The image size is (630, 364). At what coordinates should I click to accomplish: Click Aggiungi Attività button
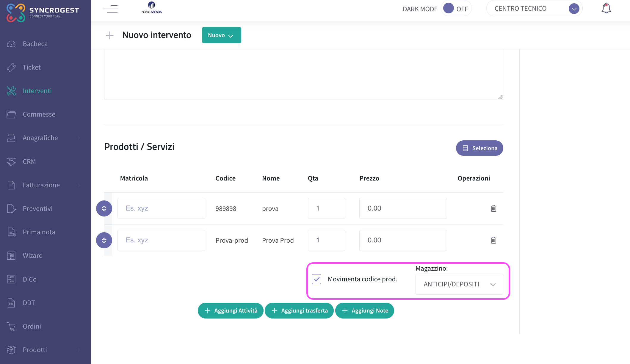[x=231, y=310]
